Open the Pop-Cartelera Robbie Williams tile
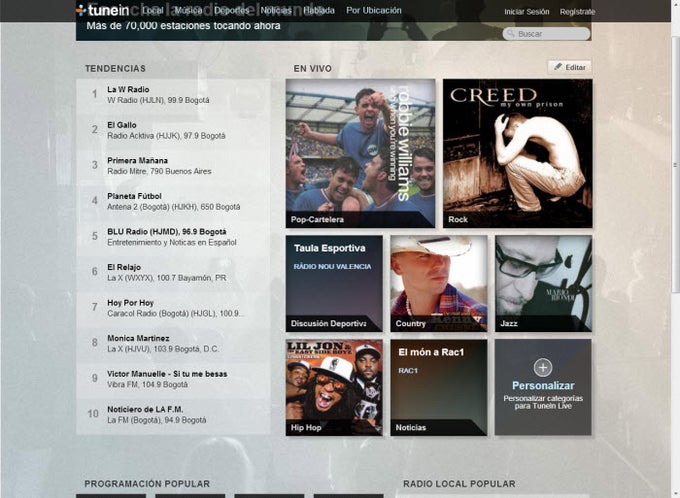The width and height of the screenshot is (680, 498). pos(360,153)
